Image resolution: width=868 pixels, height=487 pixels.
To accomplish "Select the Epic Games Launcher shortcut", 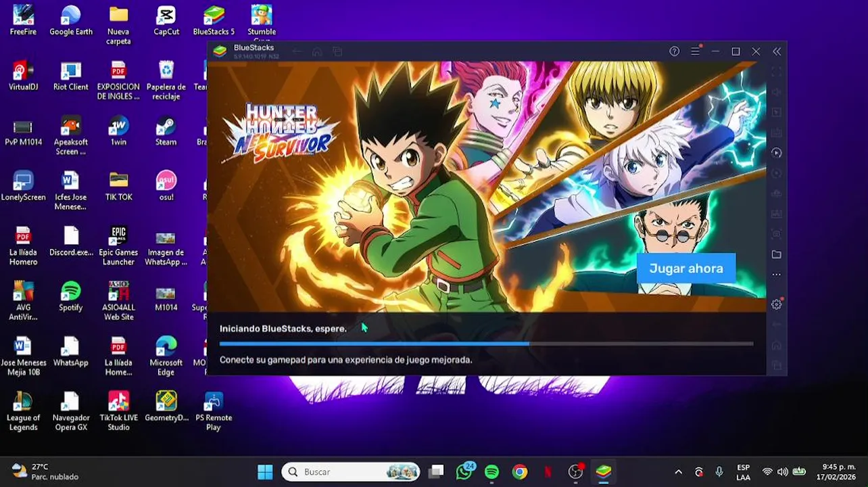I will [118, 246].
